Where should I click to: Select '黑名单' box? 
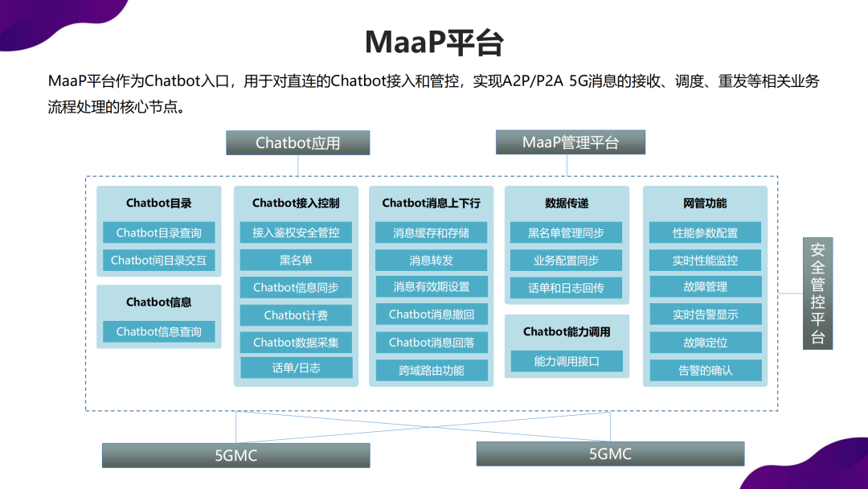[296, 261]
